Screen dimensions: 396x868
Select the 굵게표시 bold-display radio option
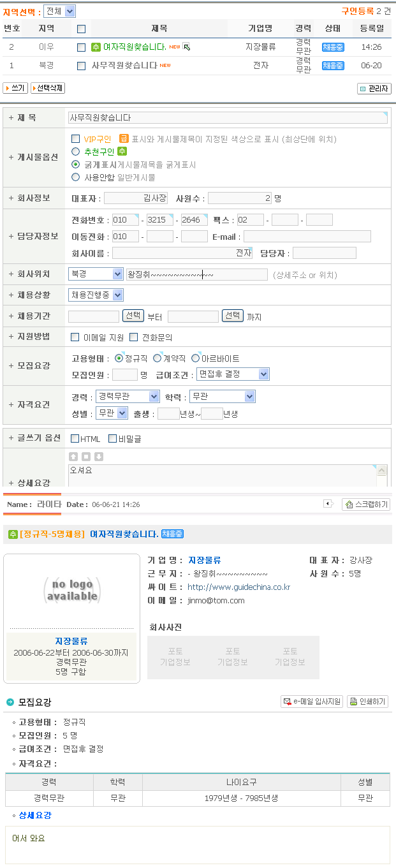point(76,165)
